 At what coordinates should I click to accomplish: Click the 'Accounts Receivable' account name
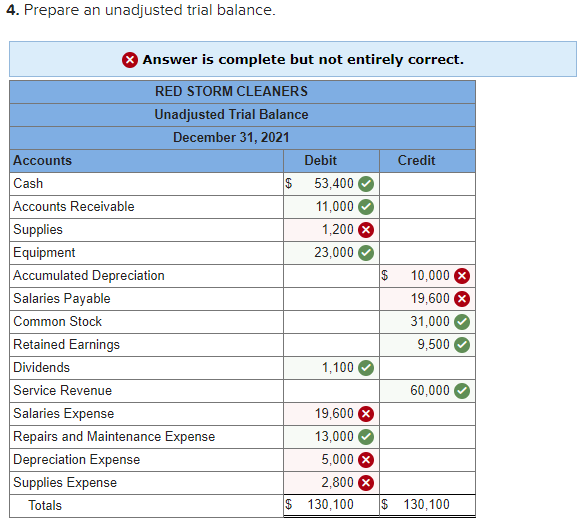coord(74,207)
